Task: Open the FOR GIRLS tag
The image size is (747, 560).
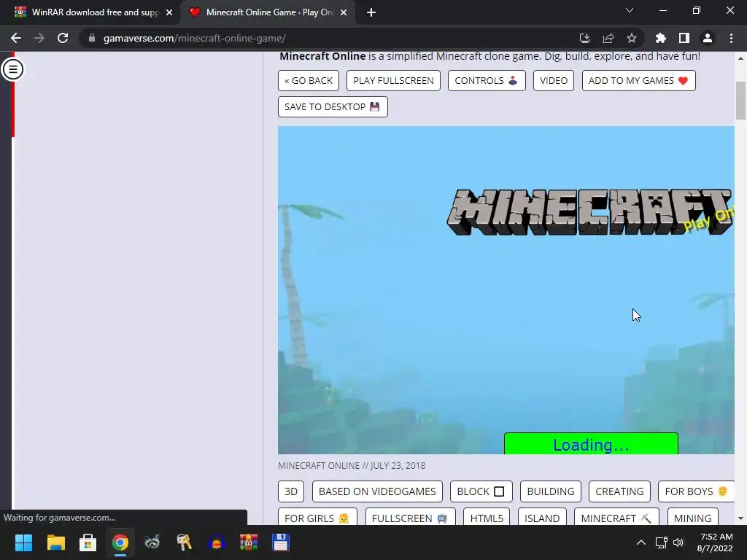Action: (x=317, y=518)
